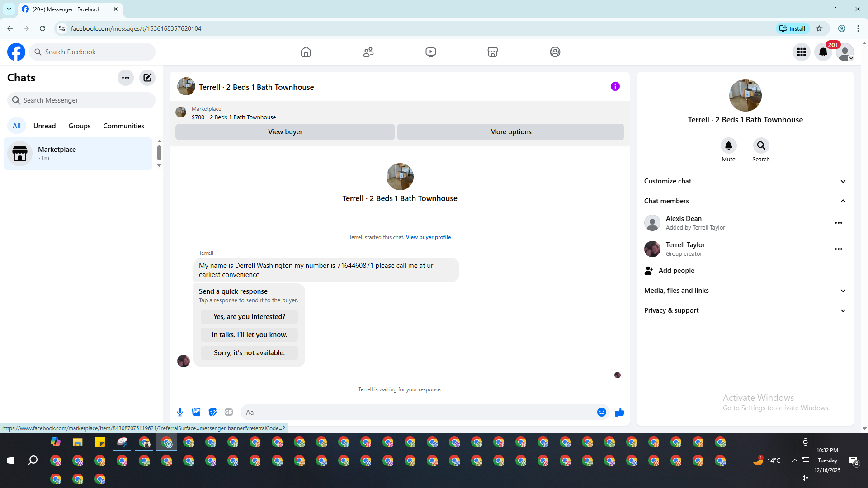This screenshot has width=868, height=488.
Task: Open the Facebook menu grid icon
Action: (802, 52)
